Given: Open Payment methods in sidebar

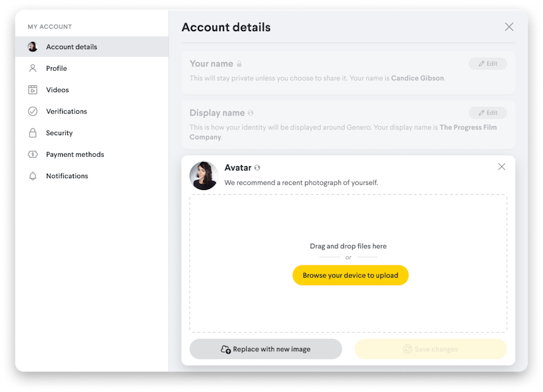Looking at the screenshot, I should pyautogui.click(x=75, y=154).
